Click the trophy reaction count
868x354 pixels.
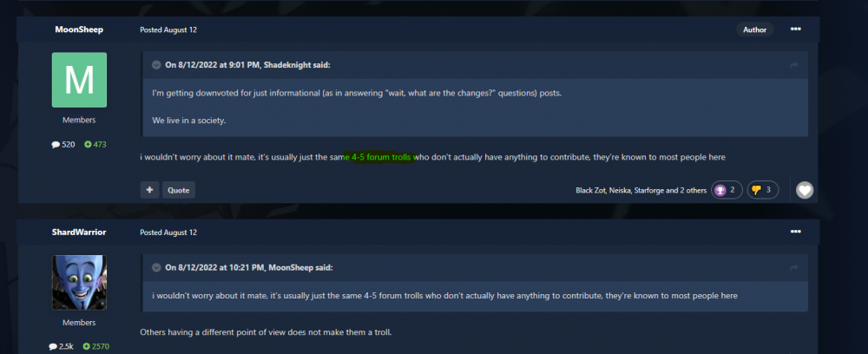727,190
